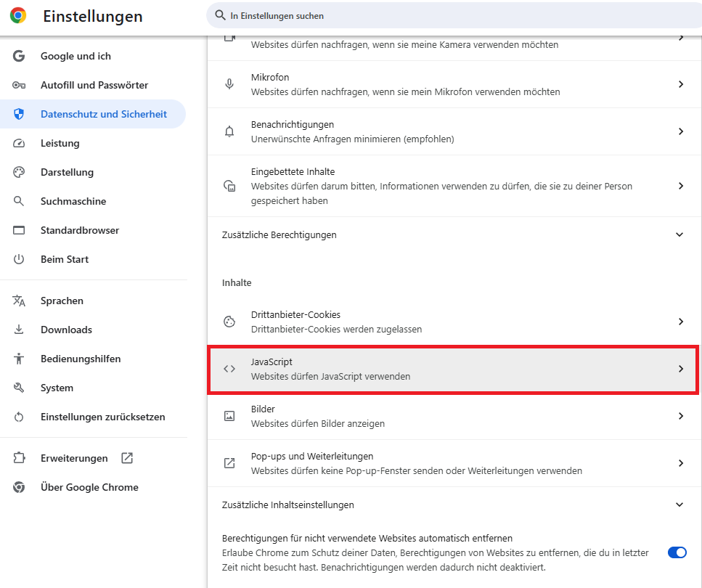Viewport: 702px width, 588px height.
Task: Click the external link icon beside Erweiterungen
Action: pyautogui.click(x=127, y=458)
